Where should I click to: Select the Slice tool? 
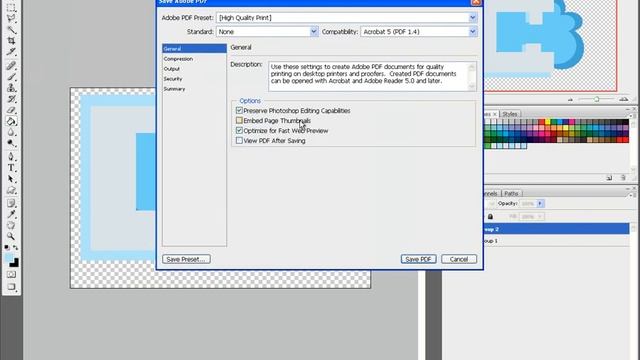[11, 52]
